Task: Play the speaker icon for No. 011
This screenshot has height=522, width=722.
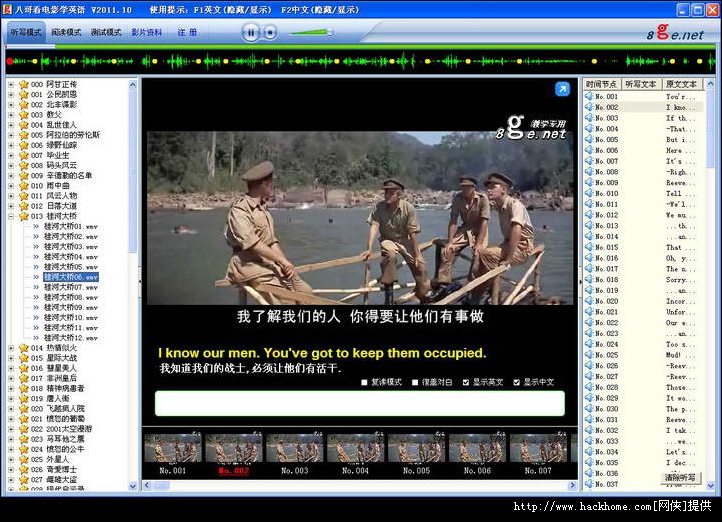Action: (589, 203)
